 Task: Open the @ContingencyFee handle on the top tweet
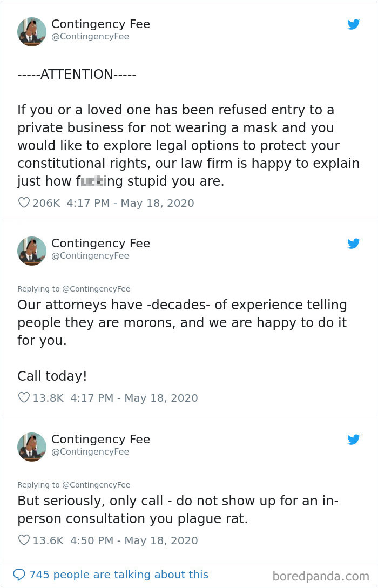90,36
